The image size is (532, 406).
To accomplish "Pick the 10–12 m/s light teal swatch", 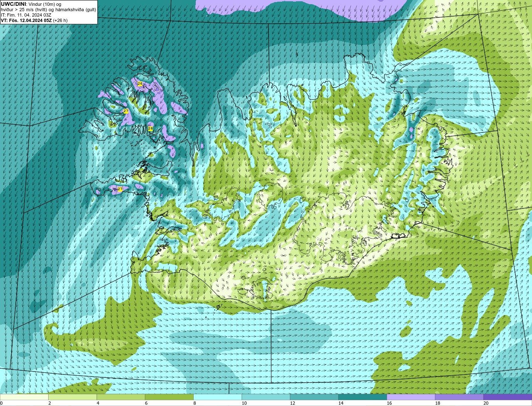I will (266, 397).
